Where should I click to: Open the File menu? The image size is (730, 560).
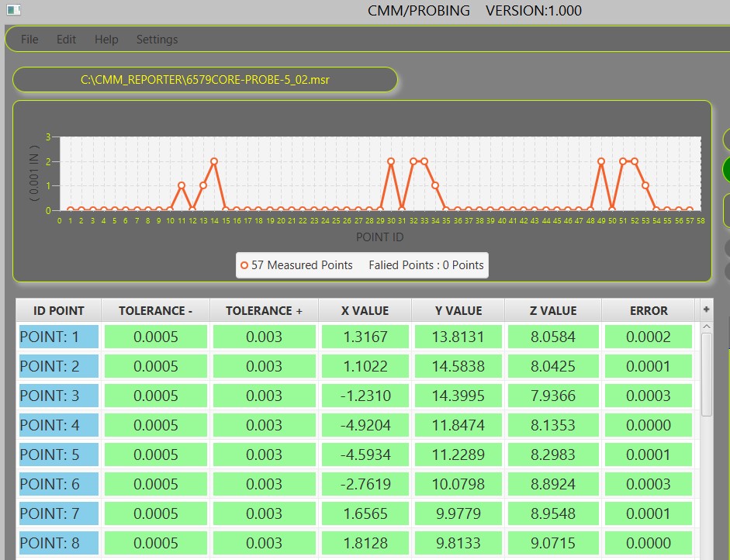29,40
